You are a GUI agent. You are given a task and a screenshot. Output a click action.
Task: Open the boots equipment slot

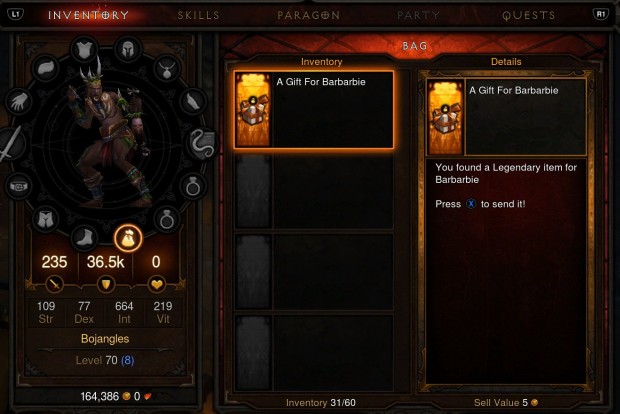[85, 238]
